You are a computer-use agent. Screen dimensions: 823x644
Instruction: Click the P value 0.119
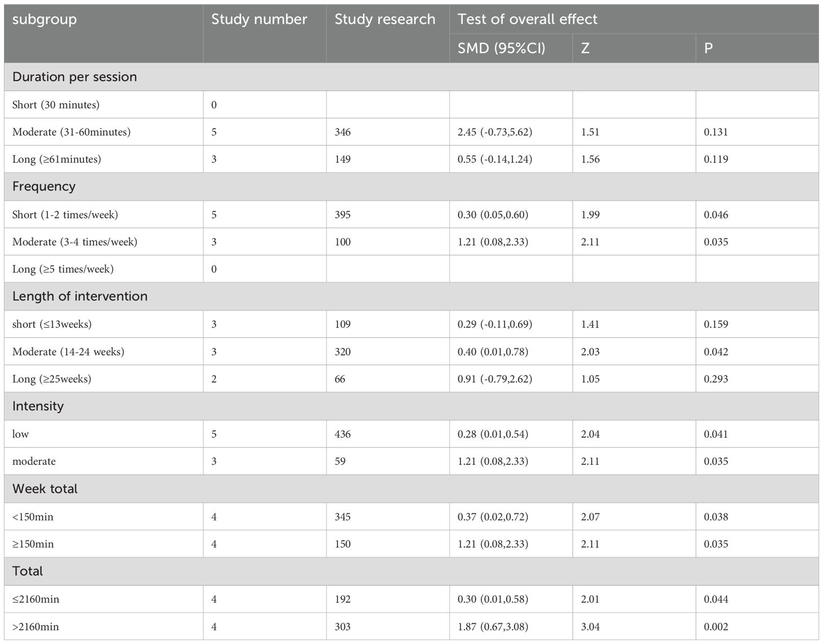coord(716,159)
